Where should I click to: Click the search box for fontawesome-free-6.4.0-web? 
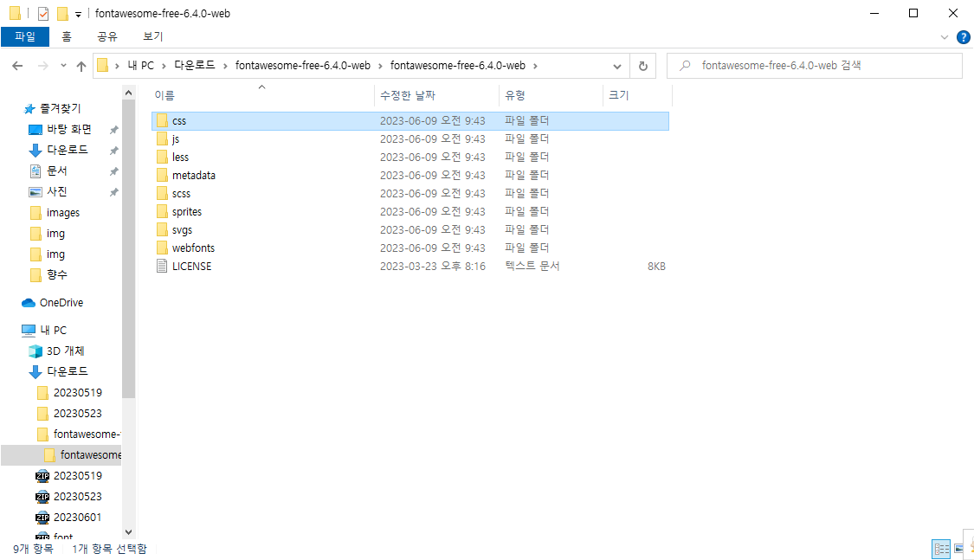click(815, 66)
